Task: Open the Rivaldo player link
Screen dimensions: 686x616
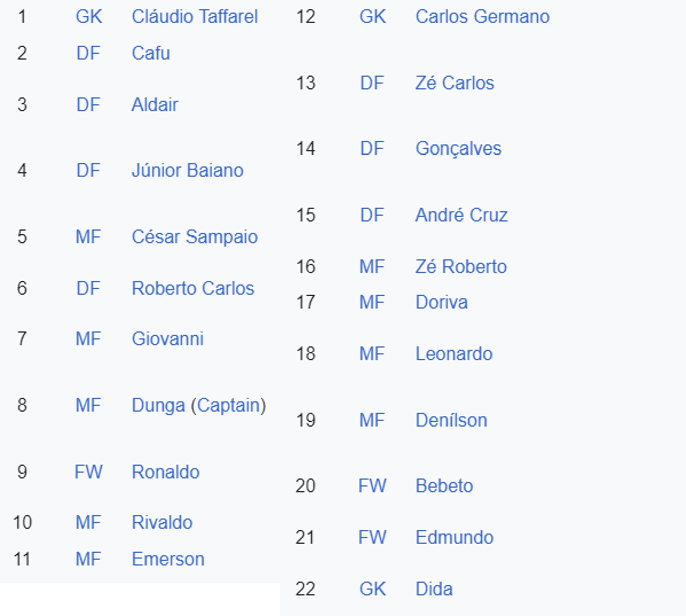Action: click(x=162, y=522)
